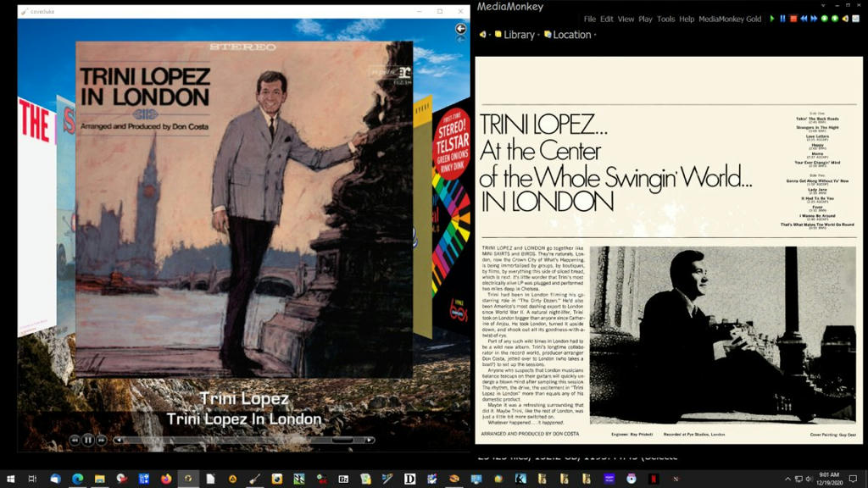Expand the dropdown arrow next to speaker icon

click(489, 35)
